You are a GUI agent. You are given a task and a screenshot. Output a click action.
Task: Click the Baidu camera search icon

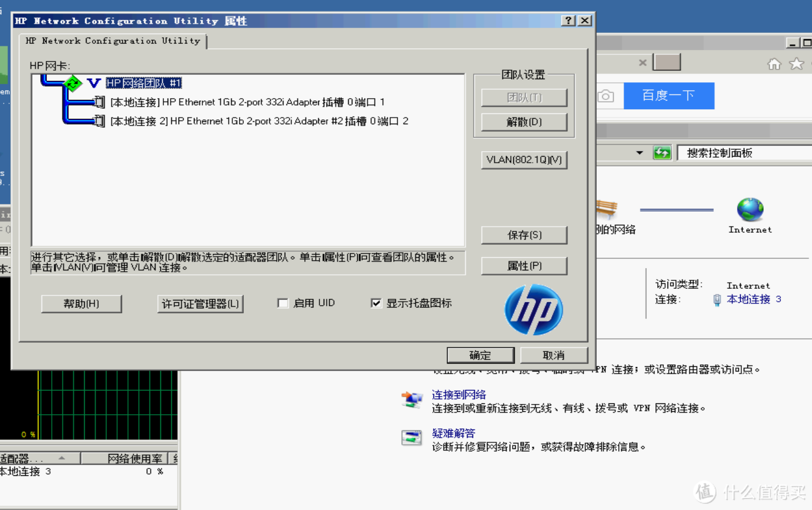(605, 96)
